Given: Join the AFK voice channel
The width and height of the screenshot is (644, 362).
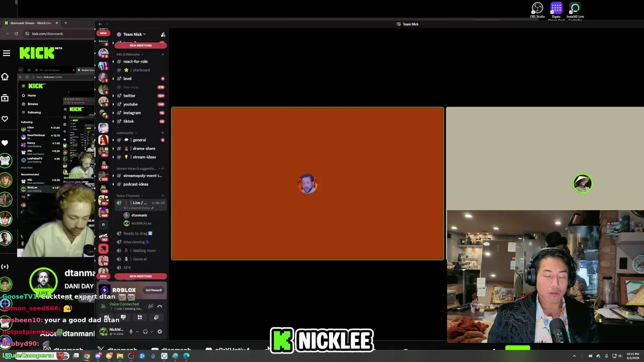Looking at the screenshot, I should coord(140,267).
